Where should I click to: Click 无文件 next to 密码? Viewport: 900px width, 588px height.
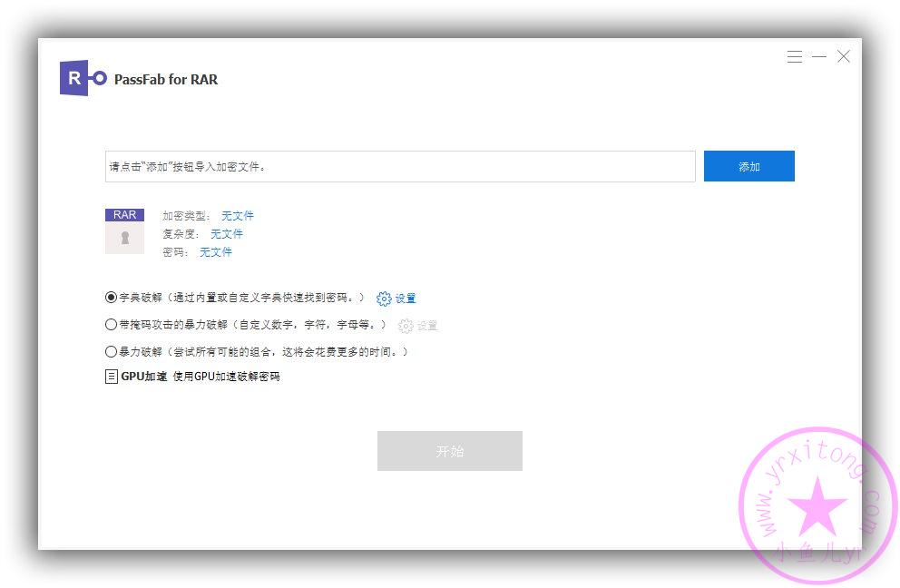pos(216,252)
